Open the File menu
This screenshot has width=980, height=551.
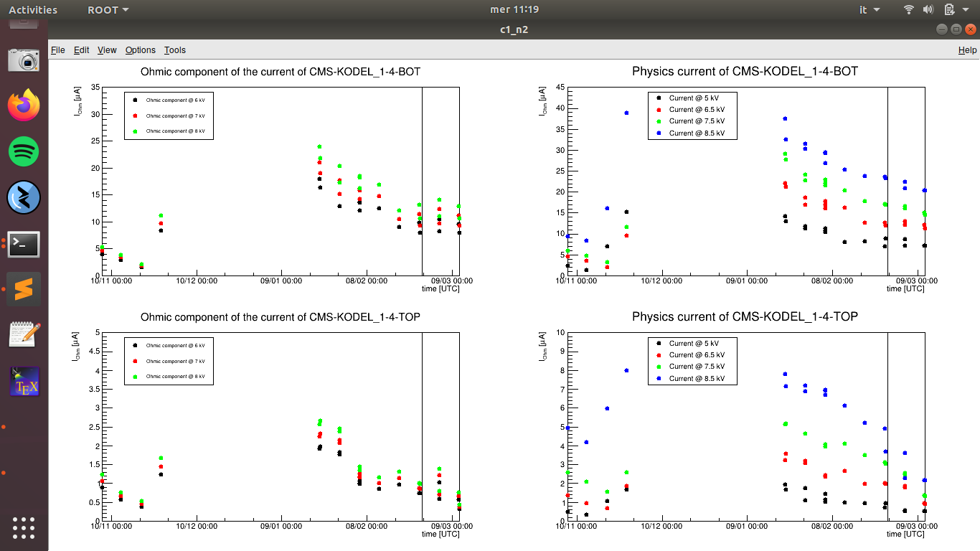pyautogui.click(x=57, y=50)
